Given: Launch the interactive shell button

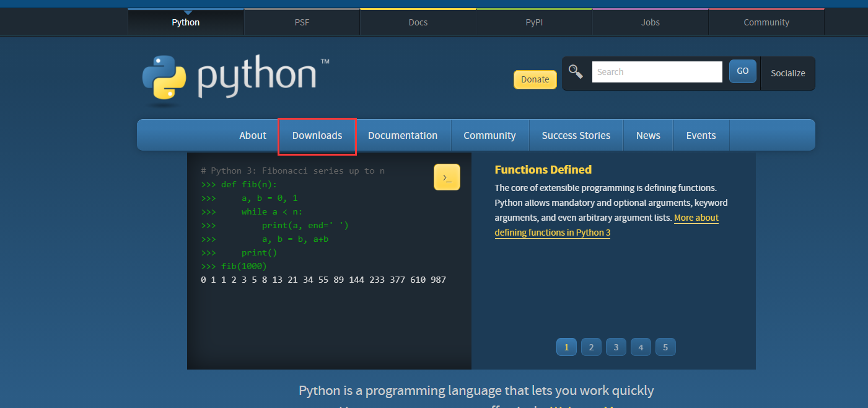Looking at the screenshot, I should pyautogui.click(x=447, y=177).
